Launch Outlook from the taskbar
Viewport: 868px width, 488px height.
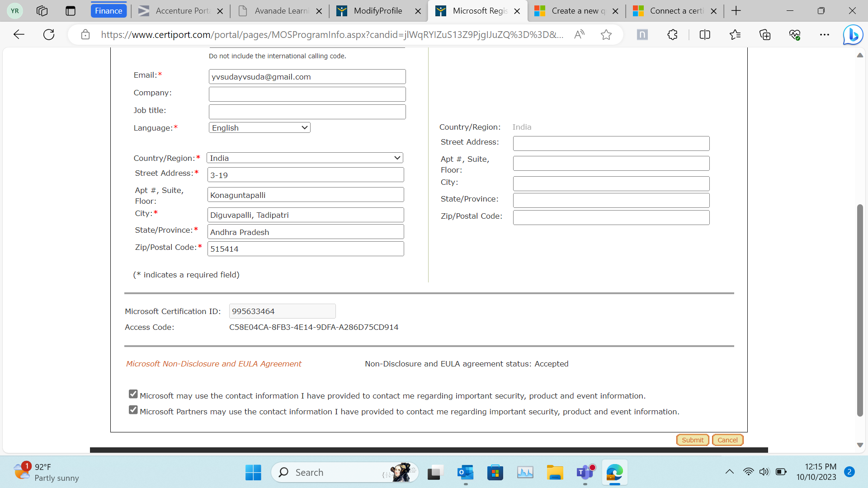pyautogui.click(x=465, y=472)
